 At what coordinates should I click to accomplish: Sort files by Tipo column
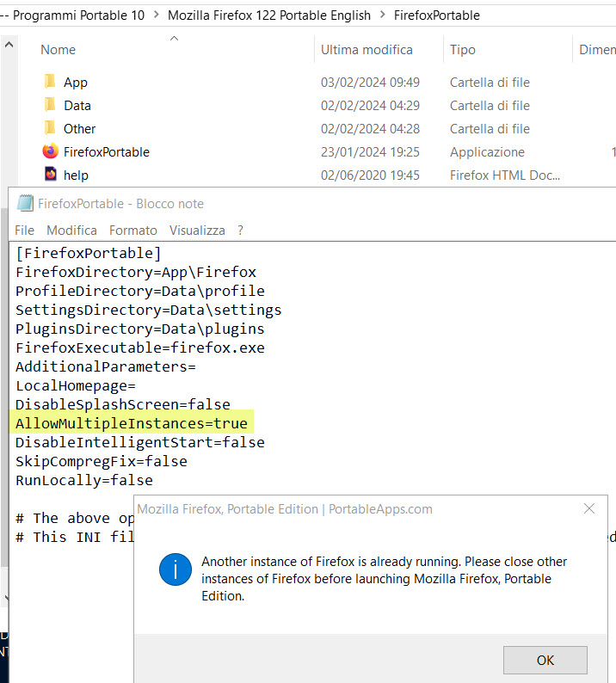[x=462, y=50]
